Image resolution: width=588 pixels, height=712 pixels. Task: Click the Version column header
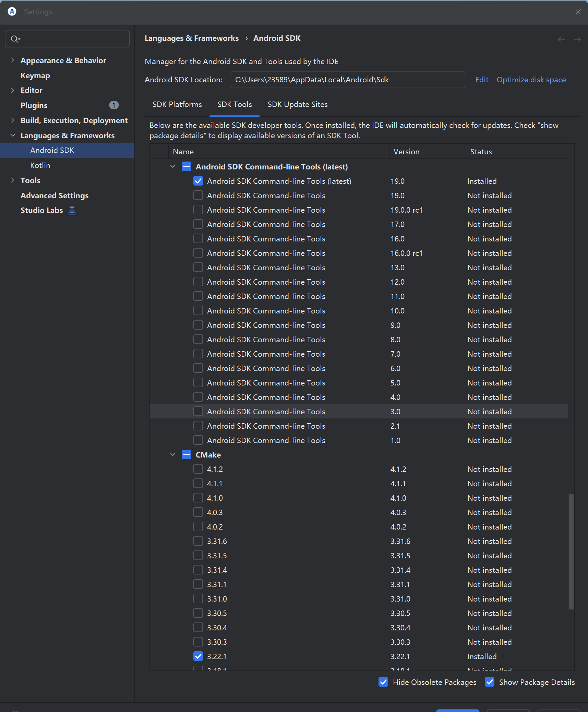coord(428,152)
